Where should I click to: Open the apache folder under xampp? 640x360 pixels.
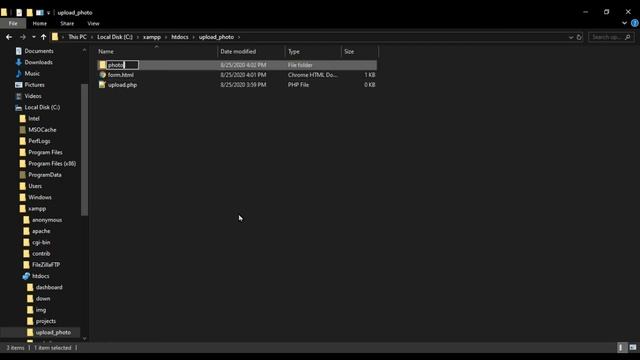click(x=41, y=231)
